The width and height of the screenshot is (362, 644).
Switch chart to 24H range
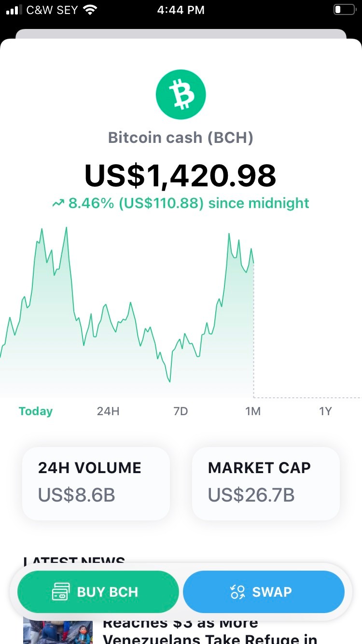[x=108, y=411]
